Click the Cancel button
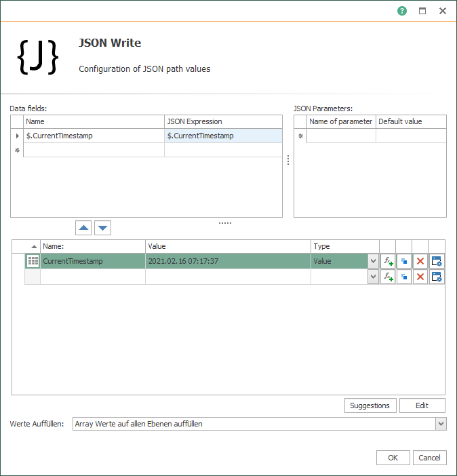The image size is (457, 476). pos(429,458)
